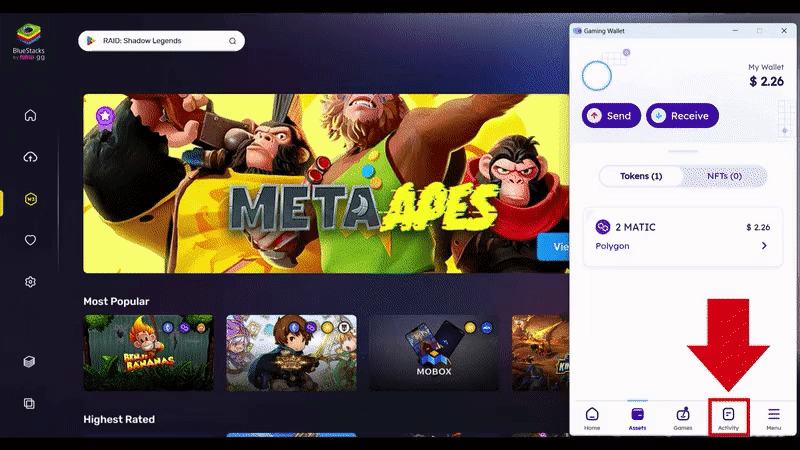Click the search magnifier icon
This screenshot has height=450, width=800.
(x=233, y=41)
